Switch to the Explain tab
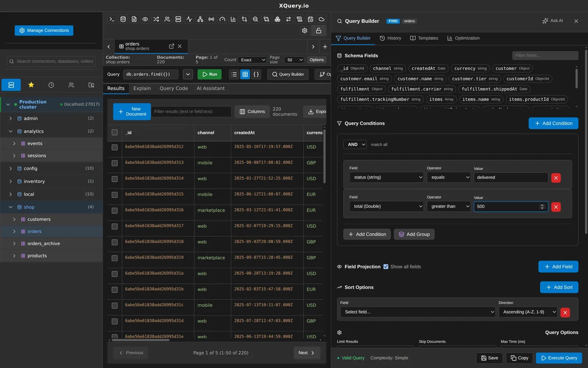Image resolution: width=588 pixels, height=368 pixels. pyautogui.click(x=142, y=88)
